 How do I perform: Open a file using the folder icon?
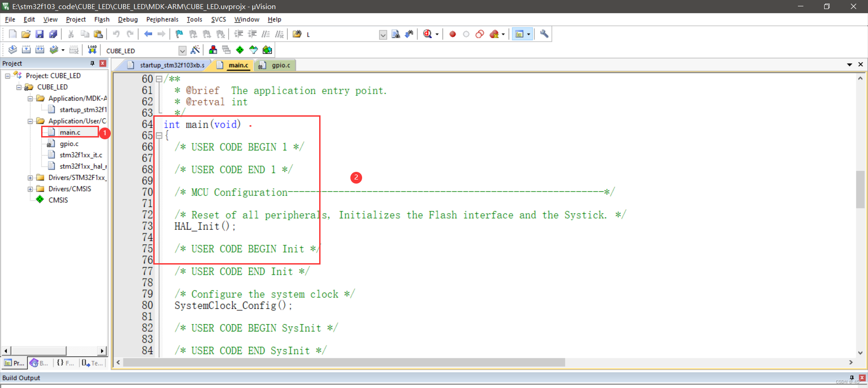(x=26, y=34)
